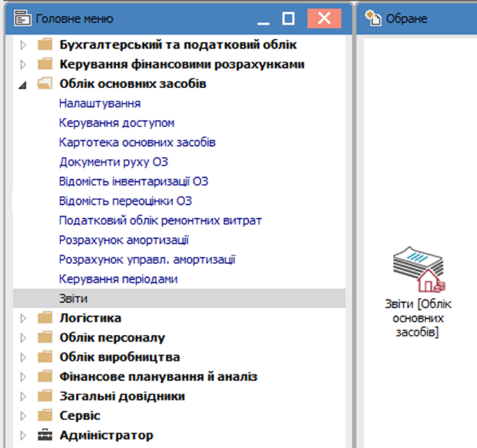Open Розрахунок амортизації item
477x448 pixels.
click(124, 240)
